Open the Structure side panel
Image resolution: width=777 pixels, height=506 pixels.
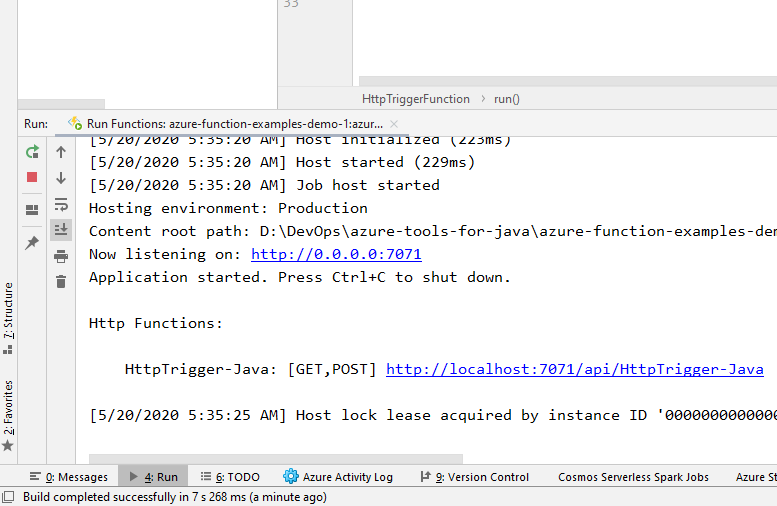point(8,318)
